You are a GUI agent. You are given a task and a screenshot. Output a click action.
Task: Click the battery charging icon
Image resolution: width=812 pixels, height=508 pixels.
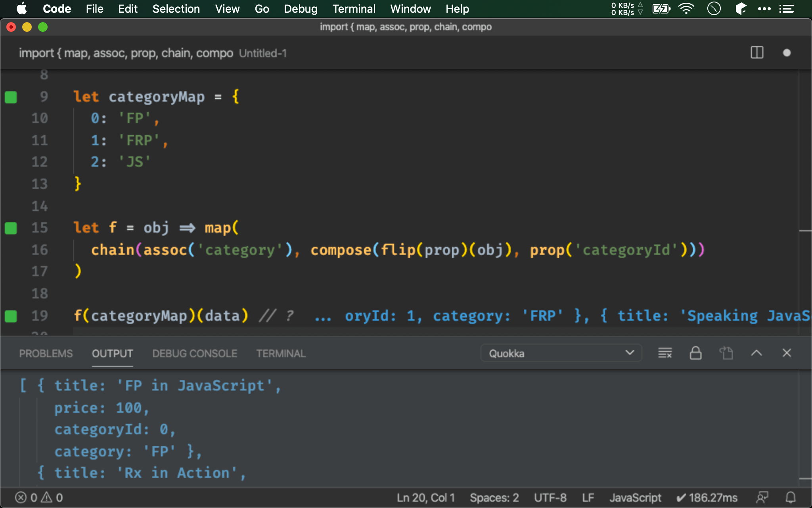pos(661,9)
